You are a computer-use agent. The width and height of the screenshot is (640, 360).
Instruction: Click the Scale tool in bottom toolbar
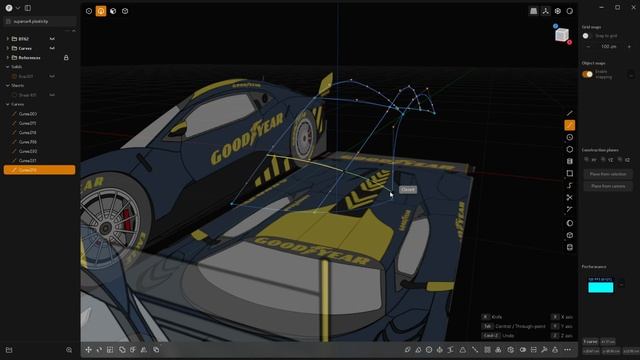coord(110,350)
